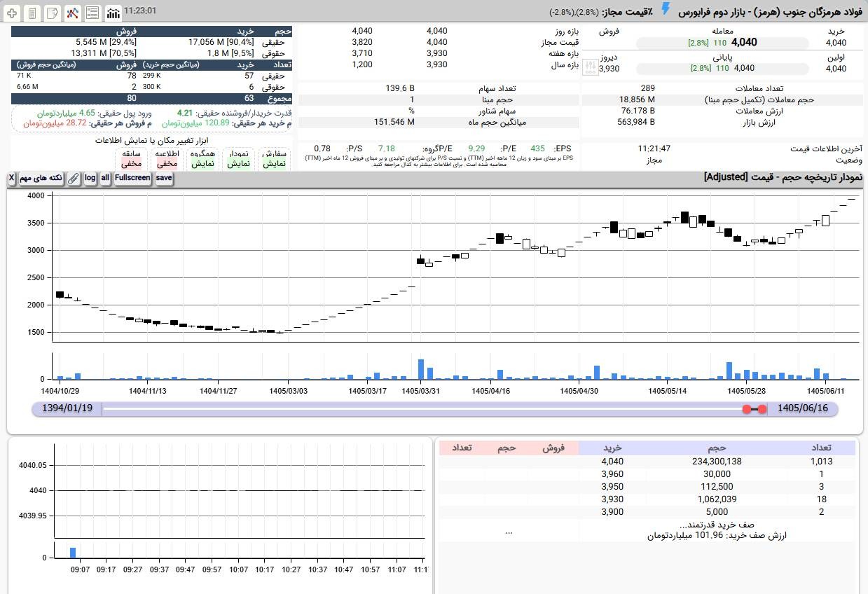The image size is (868, 594).
Task: Click the تعداد سهام value 139.6 B
Action: pos(400,89)
